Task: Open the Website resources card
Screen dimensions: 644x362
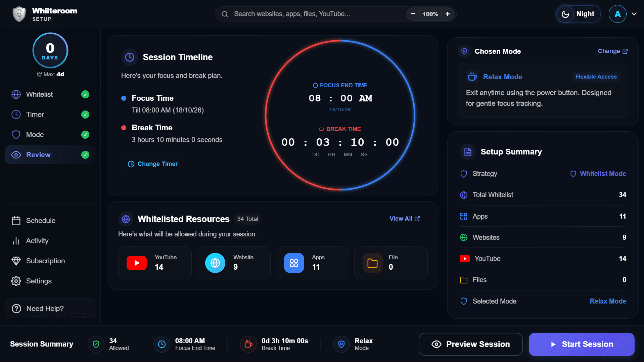Action: coord(234,263)
